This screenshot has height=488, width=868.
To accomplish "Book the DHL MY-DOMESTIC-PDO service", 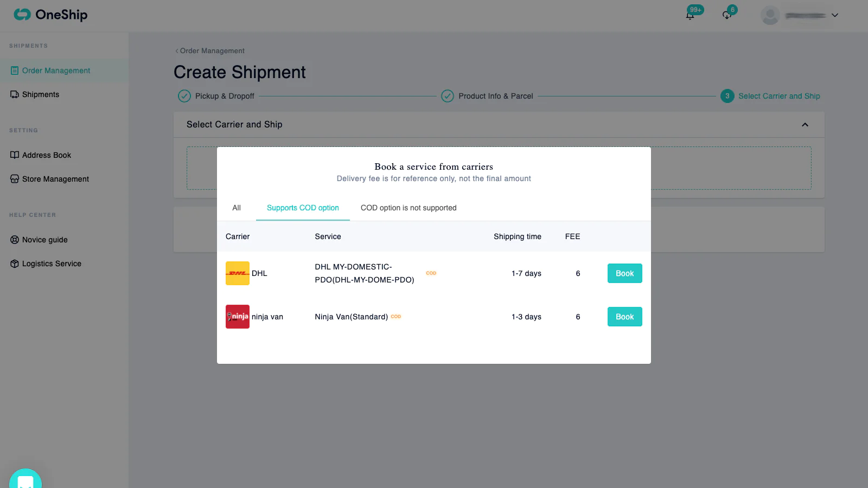I will tap(625, 273).
